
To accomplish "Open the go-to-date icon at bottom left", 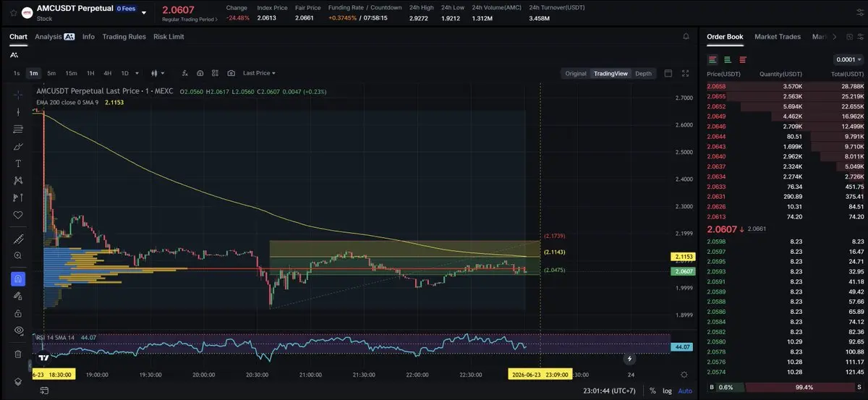I will (x=44, y=391).
